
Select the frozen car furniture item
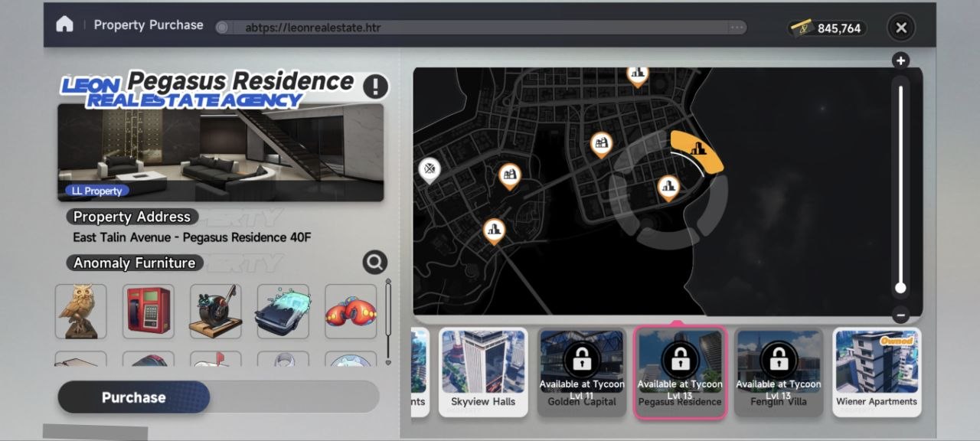(283, 312)
